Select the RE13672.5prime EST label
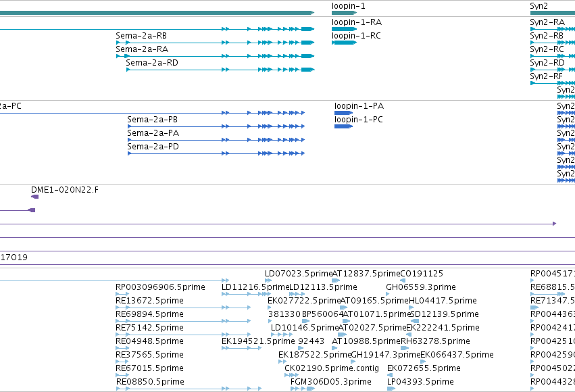This screenshot has height=392, width=575. coord(149,301)
